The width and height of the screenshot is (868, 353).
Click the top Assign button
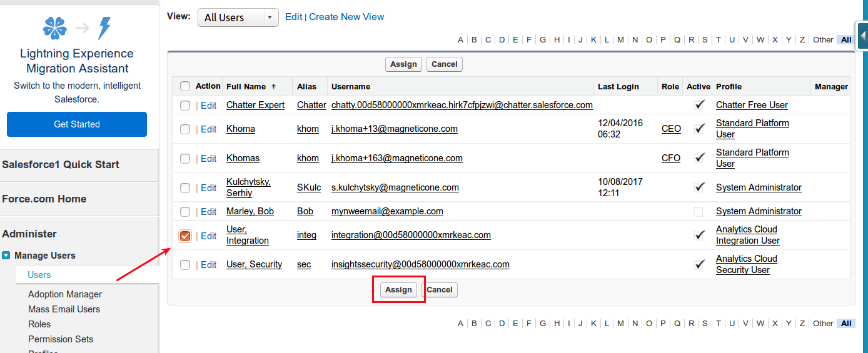403,64
